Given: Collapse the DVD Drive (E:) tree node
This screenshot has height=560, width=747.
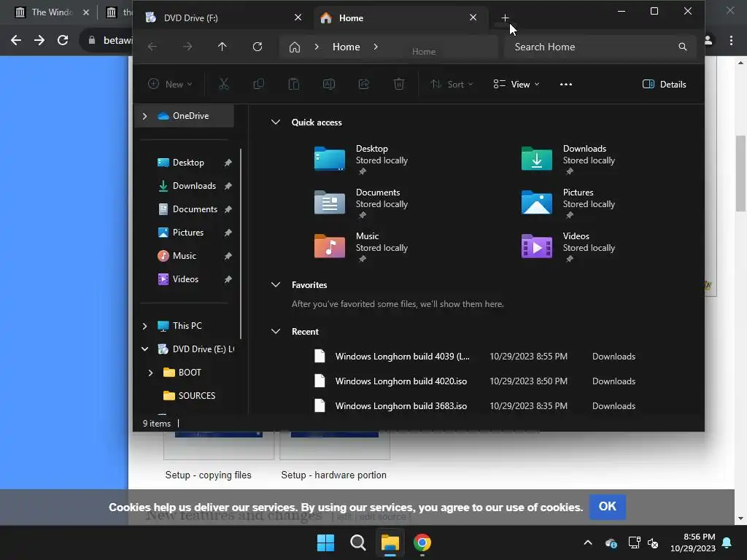Looking at the screenshot, I should pos(145,349).
